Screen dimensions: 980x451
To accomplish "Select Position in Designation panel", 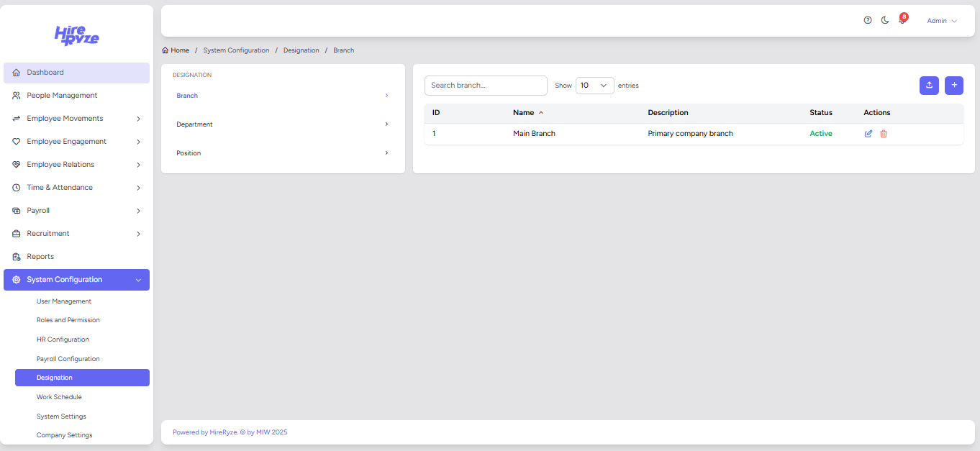I will point(282,153).
